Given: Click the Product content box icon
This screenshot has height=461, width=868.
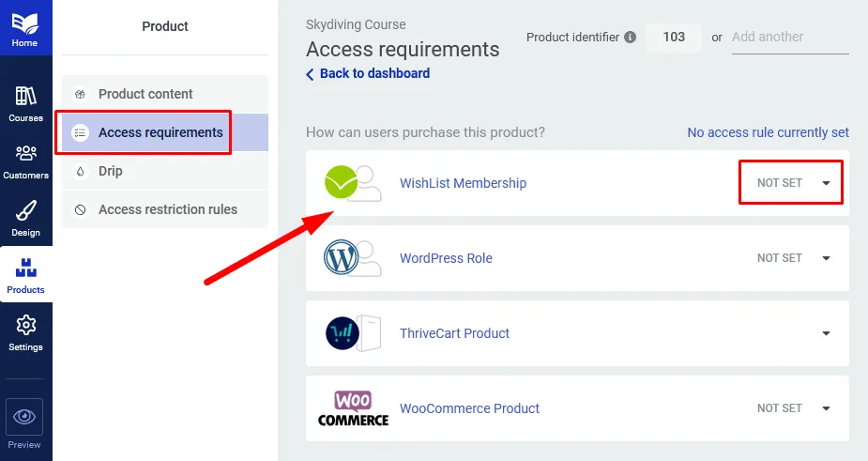Looking at the screenshot, I should (81, 94).
